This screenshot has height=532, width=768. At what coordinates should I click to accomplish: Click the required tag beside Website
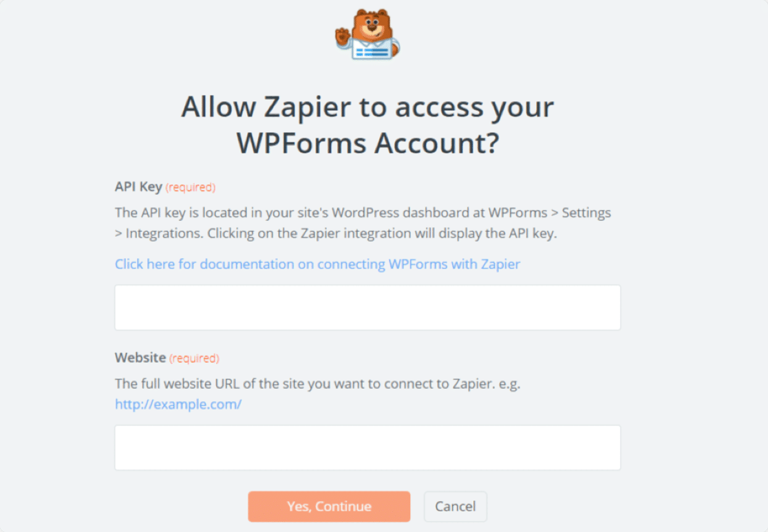[x=194, y=359]
